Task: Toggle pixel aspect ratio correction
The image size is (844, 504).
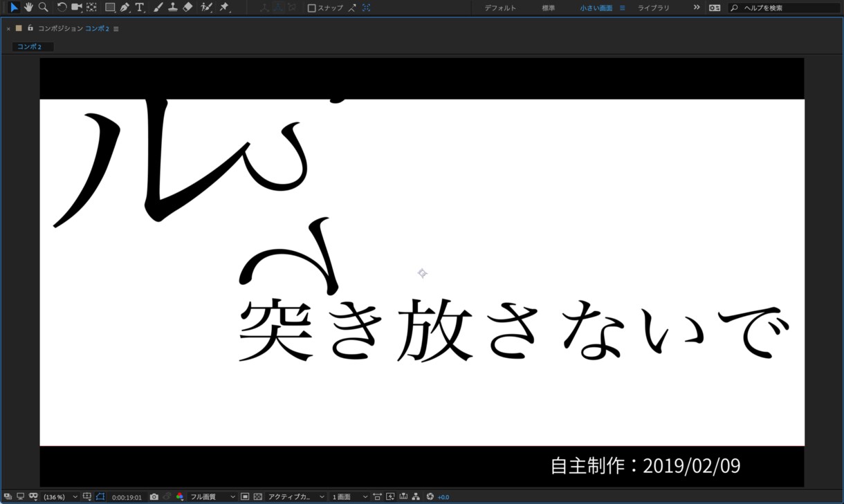Action: pos(377,496)
